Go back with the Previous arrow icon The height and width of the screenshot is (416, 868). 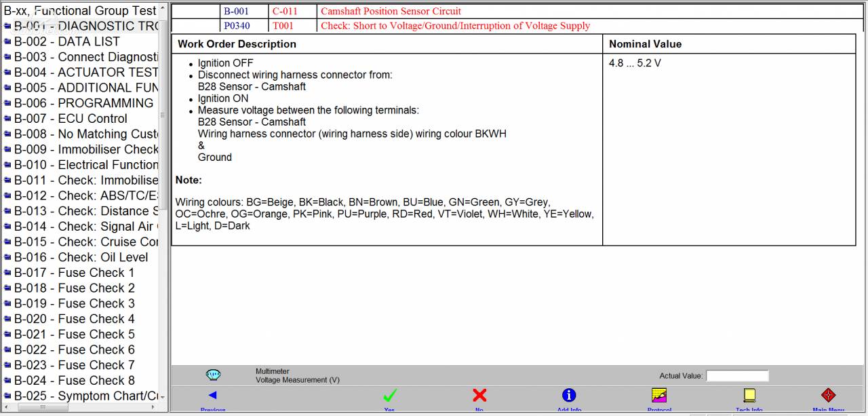point(212,395)
